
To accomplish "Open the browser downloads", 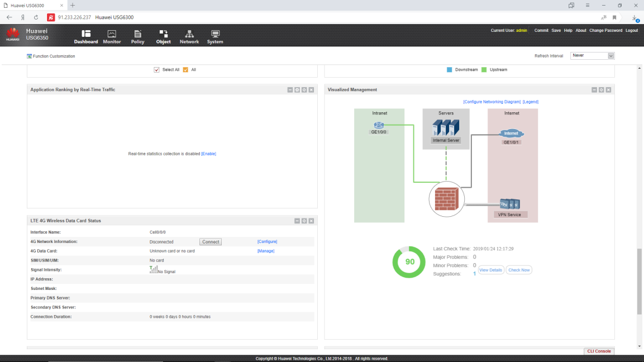I will click(635, 18).
